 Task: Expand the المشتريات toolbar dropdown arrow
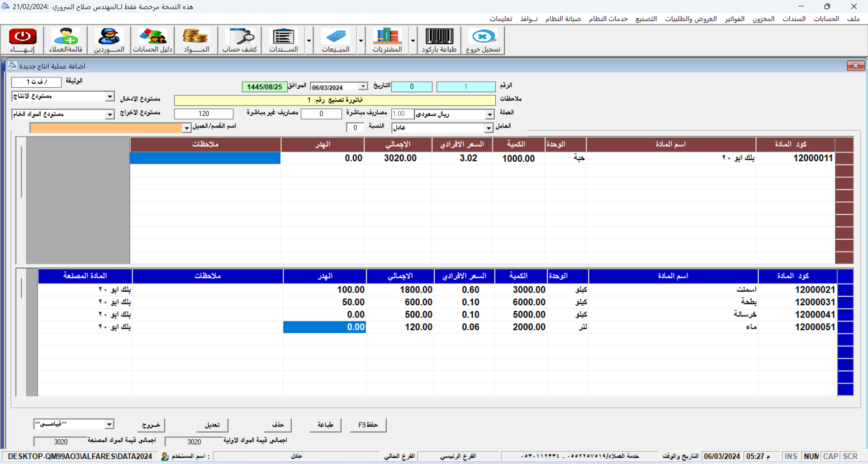click(413, 40)
